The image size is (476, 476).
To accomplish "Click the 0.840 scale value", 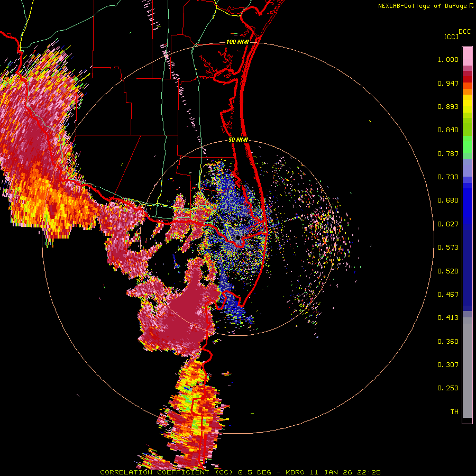I will click(x=448, y=130).
